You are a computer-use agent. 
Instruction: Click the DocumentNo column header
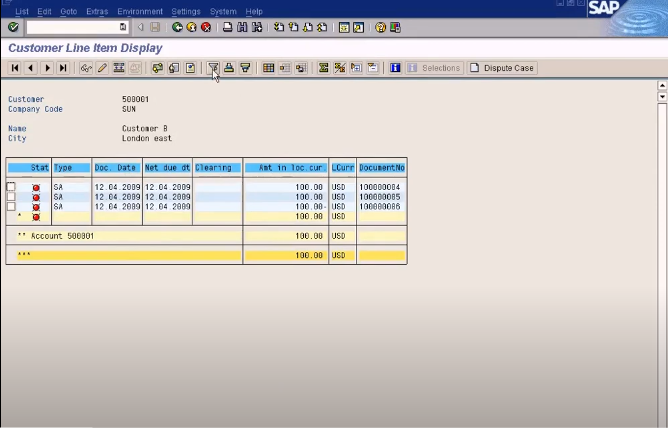(x=382, y=168)
